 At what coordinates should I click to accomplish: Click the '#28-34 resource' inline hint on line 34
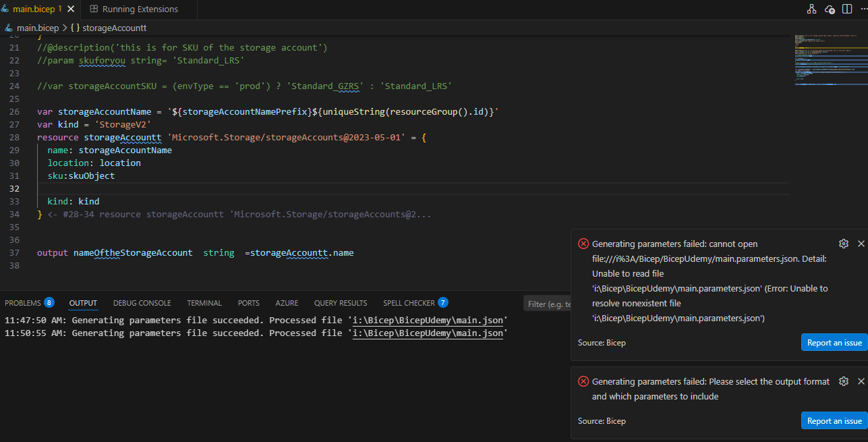[x=239, y=215]
